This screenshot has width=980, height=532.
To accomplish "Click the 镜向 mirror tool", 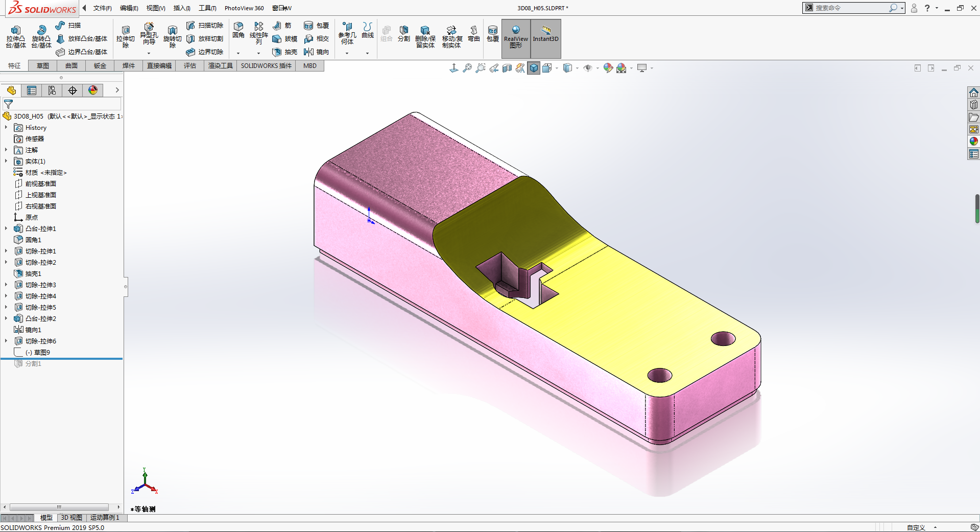I will pos(316,52).
